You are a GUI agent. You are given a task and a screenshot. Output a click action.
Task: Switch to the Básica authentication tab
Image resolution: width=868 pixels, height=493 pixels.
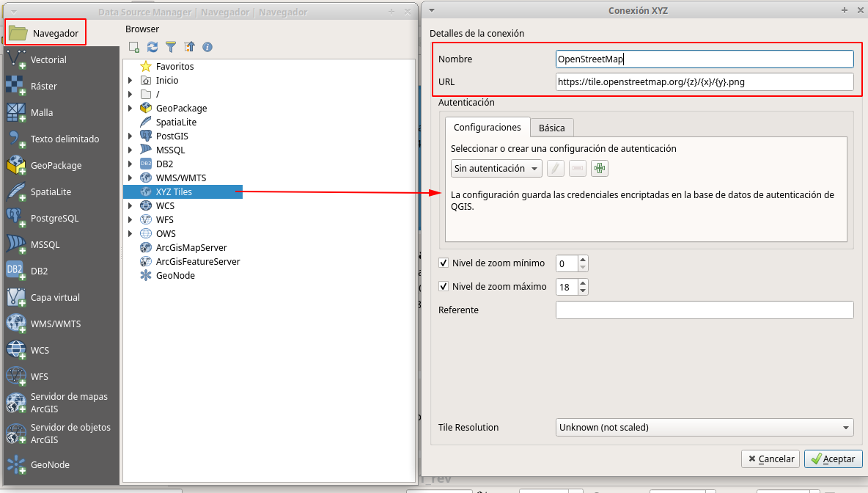tap(551, 128)
